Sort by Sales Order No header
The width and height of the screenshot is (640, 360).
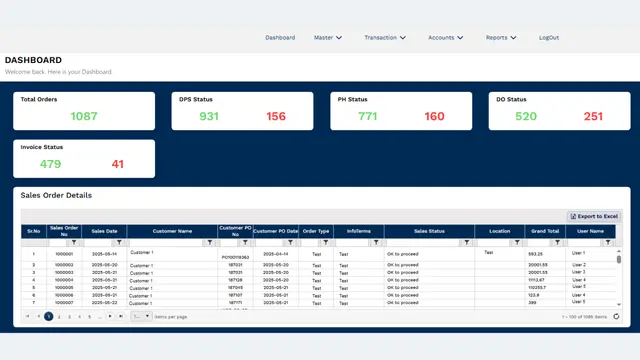point(64,231)
